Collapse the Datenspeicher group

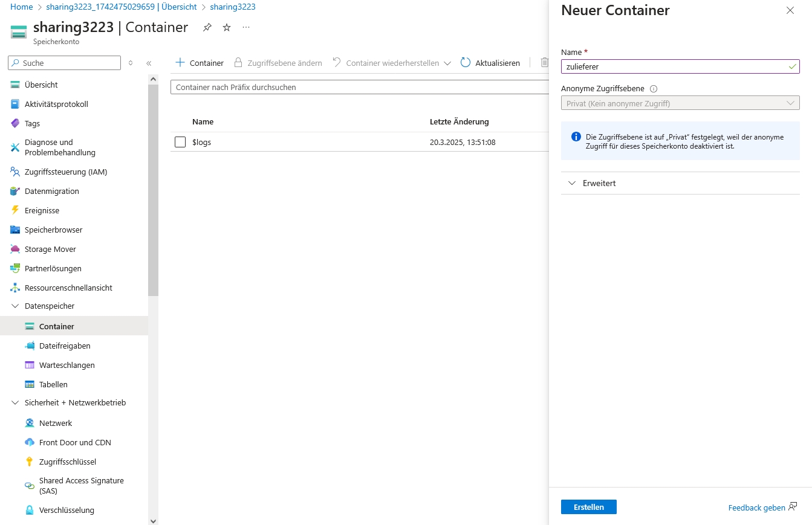[x=15, y=306]
